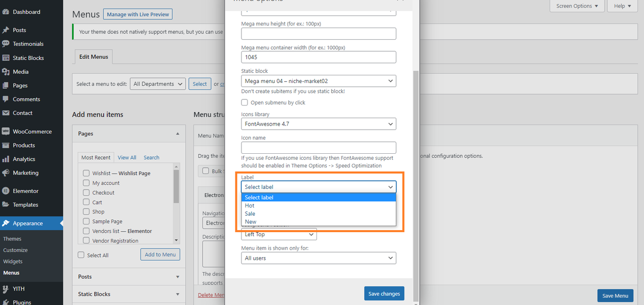
Task: Click the Static Blocks icon in sidebar
Action: click(6, 58)
